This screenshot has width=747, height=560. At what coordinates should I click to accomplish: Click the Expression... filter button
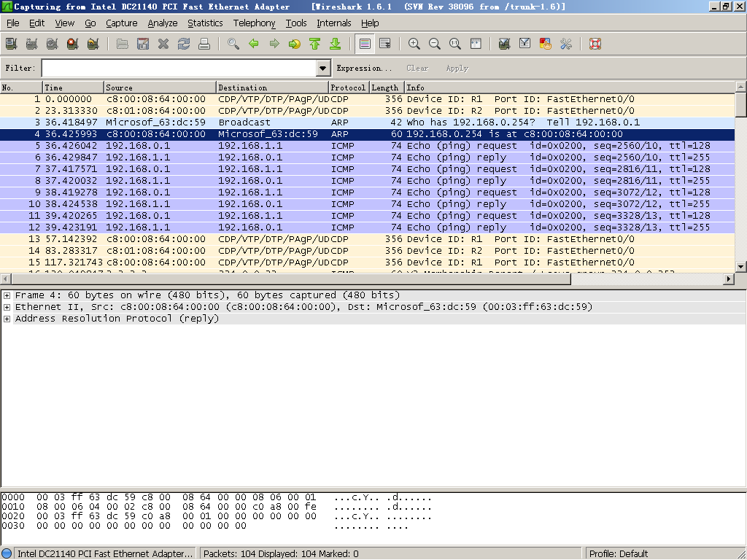364,68
